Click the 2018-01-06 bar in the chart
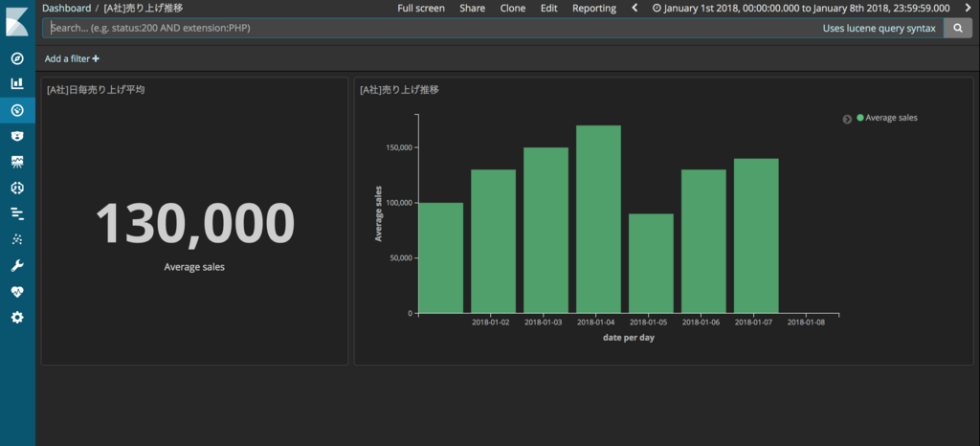Image resolution: width=980 pixels, height=446 pixels. click(x=703, y=241)
